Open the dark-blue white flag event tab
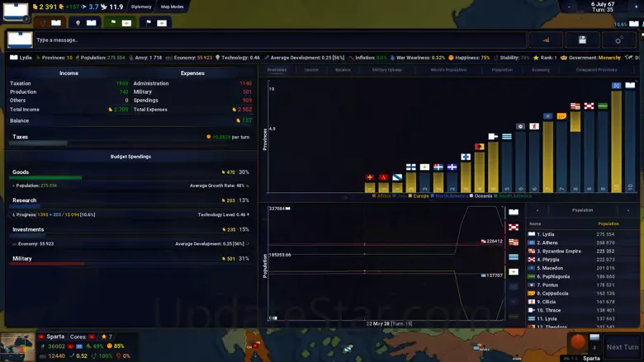 155,22
